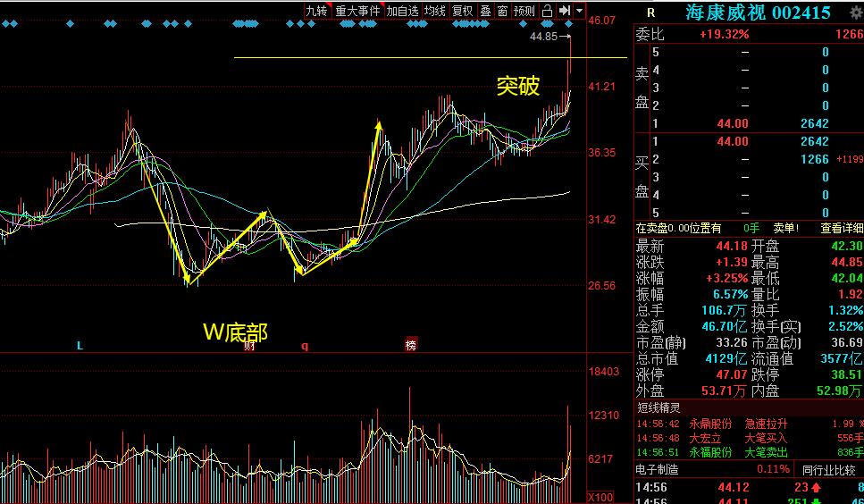
Task: Expand the toolbar dropdown triangle
Action: [x=579, y=11]
